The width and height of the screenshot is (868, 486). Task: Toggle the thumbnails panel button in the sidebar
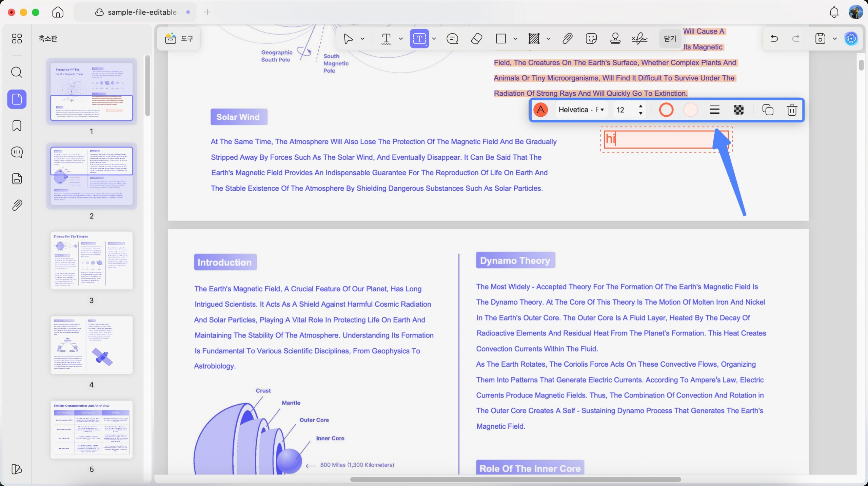click(x=17, y=99)
